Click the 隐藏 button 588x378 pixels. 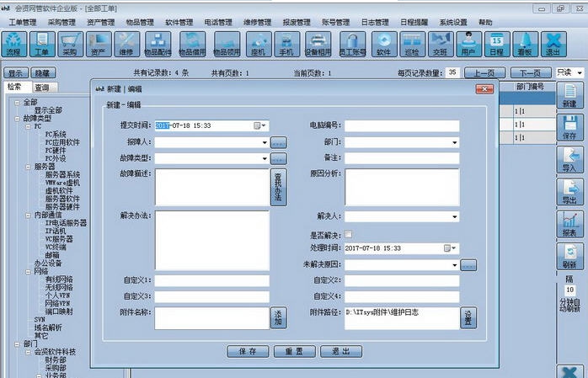click(42, 73)
